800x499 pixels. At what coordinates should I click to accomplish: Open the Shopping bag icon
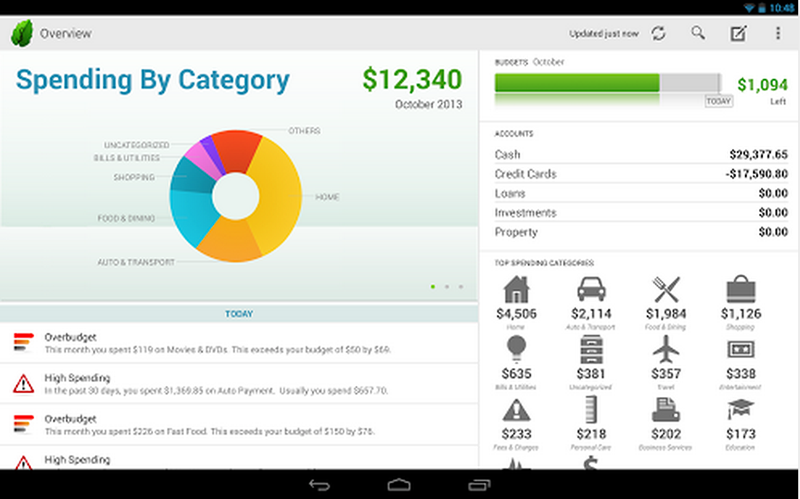[x=741, y=289]
